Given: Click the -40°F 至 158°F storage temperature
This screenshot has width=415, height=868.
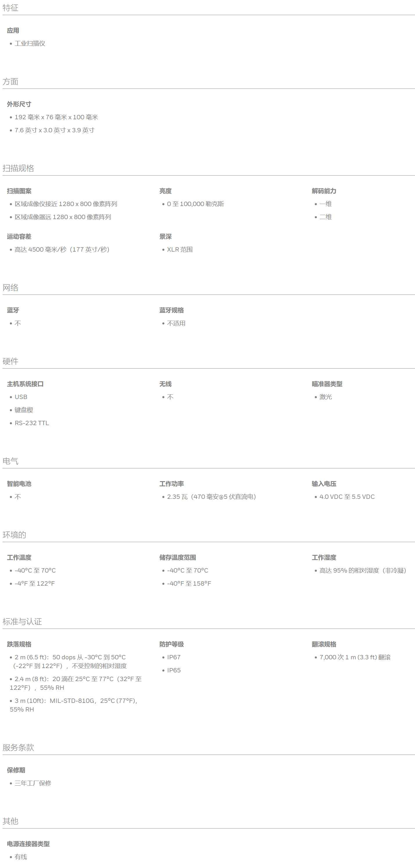Looking at the screenshot, I should coord(189,584).
